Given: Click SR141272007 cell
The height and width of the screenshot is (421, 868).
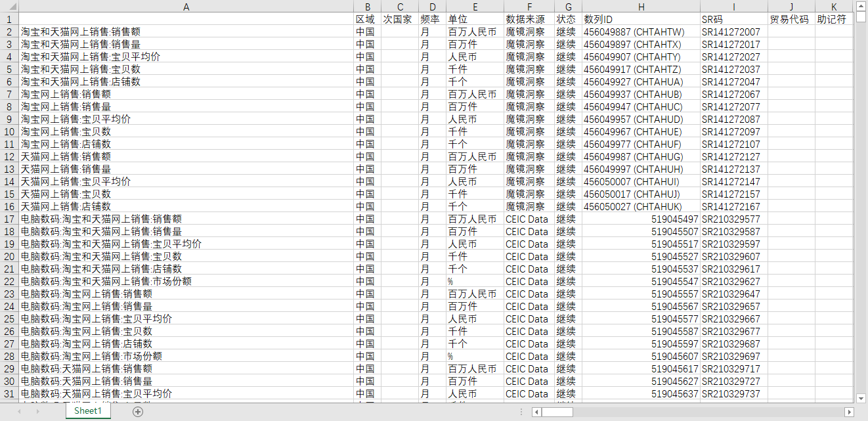Looking at the screenshot, I should [x=733, y=32].
